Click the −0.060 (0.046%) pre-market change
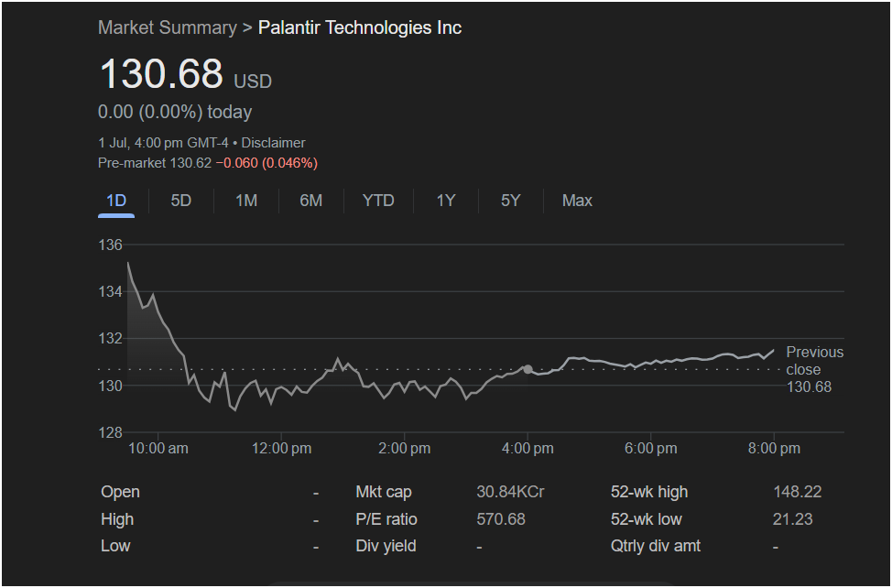The width and height of the screenshot is (892, 588). (x=267, y=163)
